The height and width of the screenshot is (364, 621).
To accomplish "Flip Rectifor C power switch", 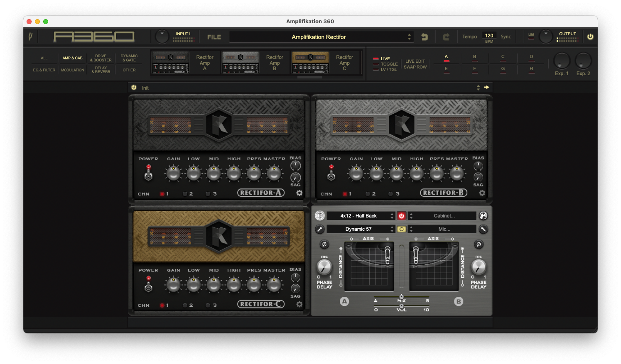I will click(x=148, y=284).
